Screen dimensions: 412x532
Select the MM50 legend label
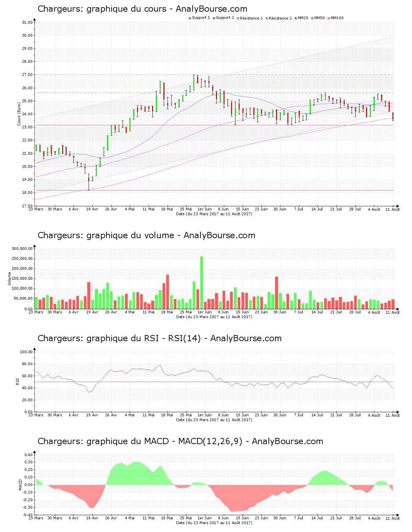pos(319,18)
